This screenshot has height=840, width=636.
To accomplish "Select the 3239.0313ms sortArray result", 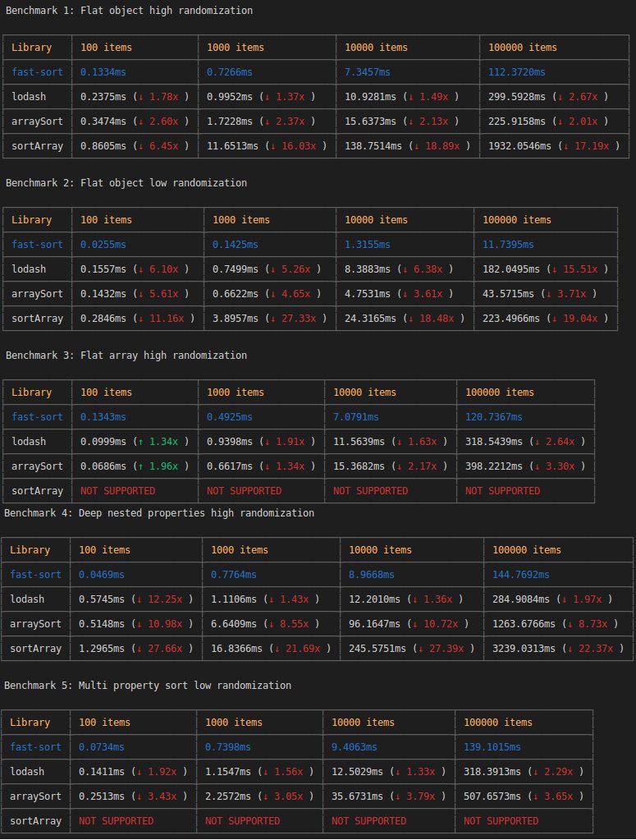I will coord(558,648).
